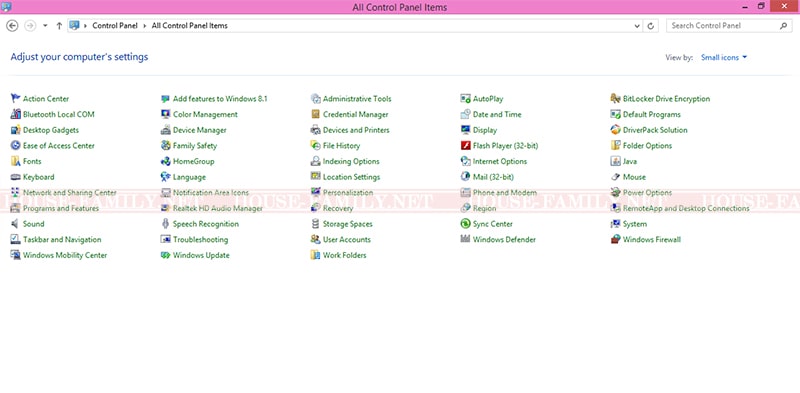Click the Keyboard icon

pos(15,177)
